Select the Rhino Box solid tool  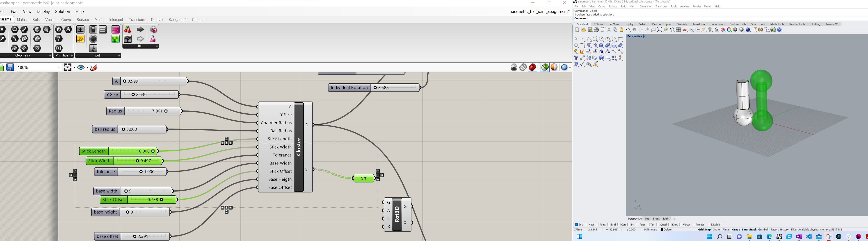pyautogui.click(x=601, y=45)
